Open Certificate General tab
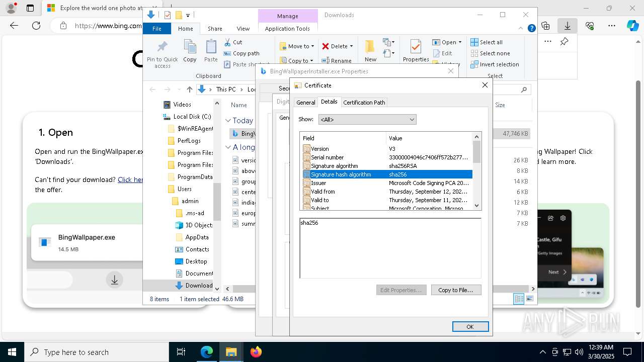Image resolution: width=644 pixels, height=362 pixels. click(305, 102)
